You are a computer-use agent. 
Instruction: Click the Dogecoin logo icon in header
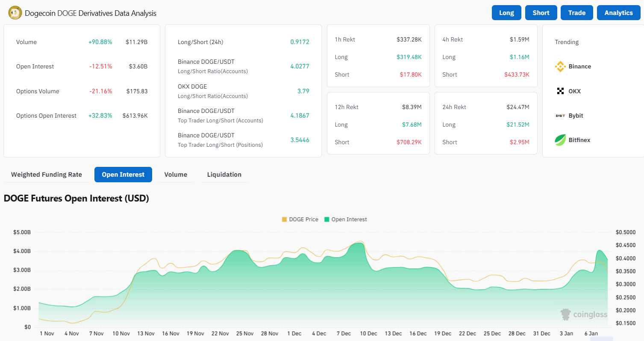pos(15,13)
